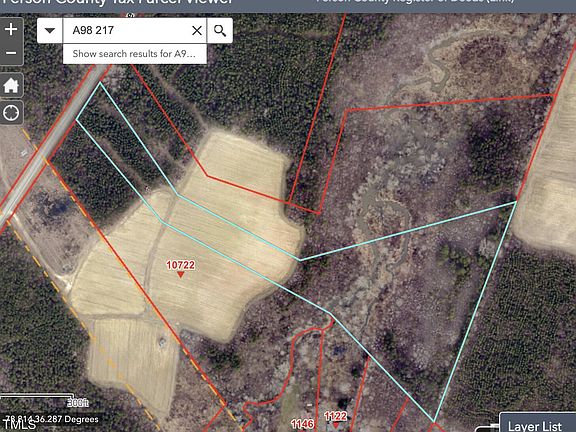This screenshot has width=576, height=432.
Task: Select the parcel label 1122
Action: click(x=335, y=416)
